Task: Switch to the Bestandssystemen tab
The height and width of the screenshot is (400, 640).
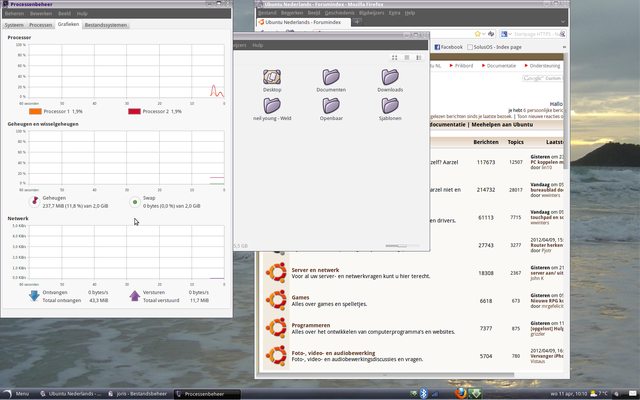Action: point(105,25)
